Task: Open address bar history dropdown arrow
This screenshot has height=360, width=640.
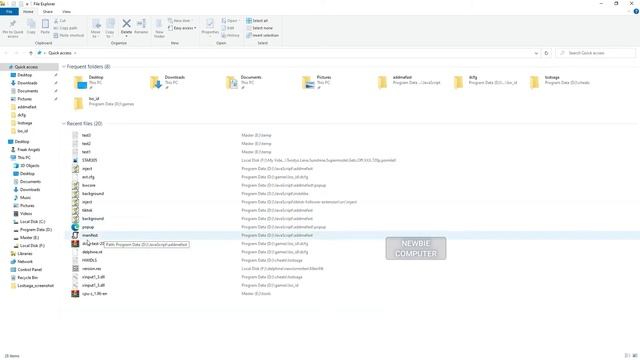Action: coord(536,53)
